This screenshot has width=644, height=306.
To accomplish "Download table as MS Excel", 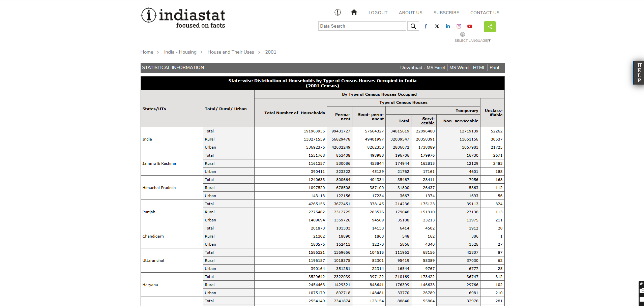I will pos(436,68).
